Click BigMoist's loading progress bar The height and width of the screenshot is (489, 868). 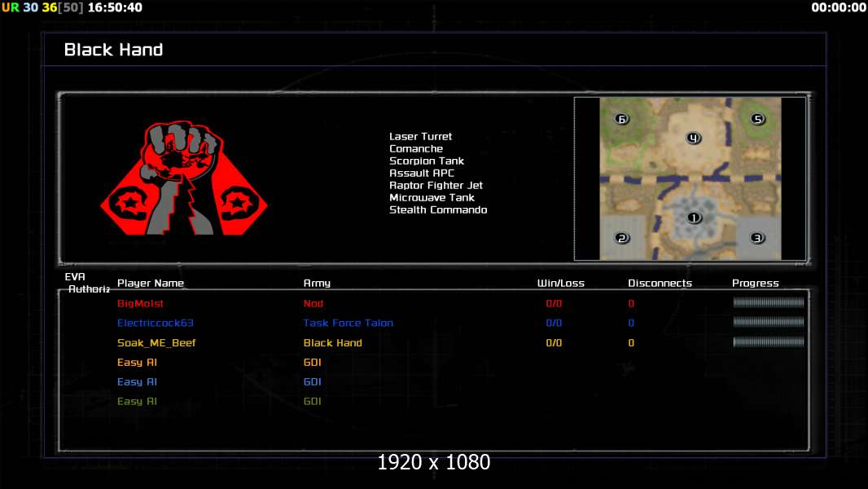769,302
